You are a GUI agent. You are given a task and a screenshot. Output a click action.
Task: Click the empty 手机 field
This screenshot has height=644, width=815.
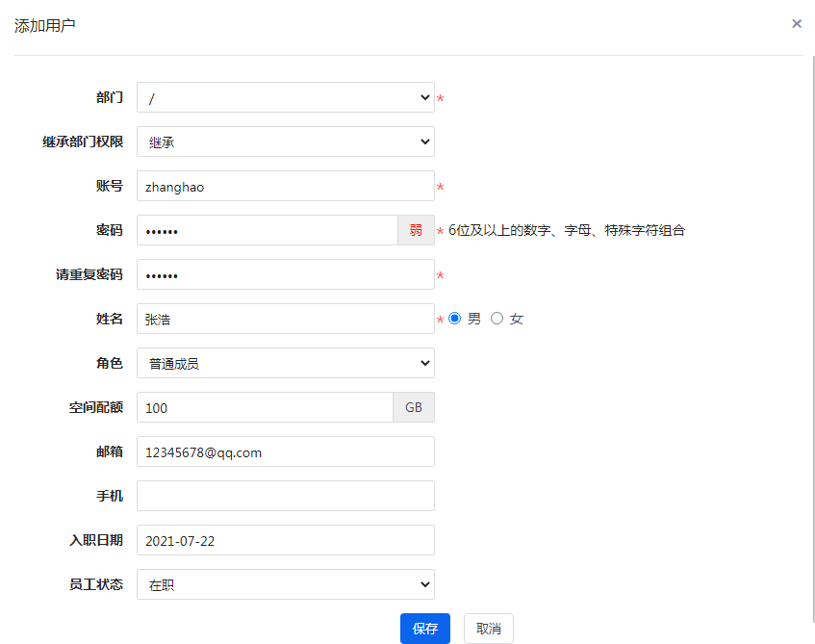(x=286, y=496)
